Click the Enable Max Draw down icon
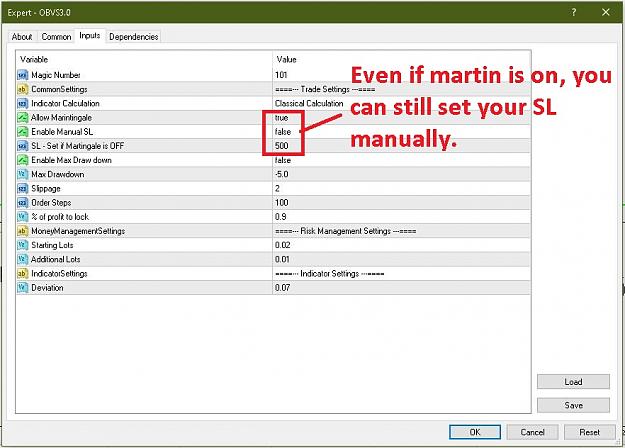The image size is (625, 448). click(23, 160)
